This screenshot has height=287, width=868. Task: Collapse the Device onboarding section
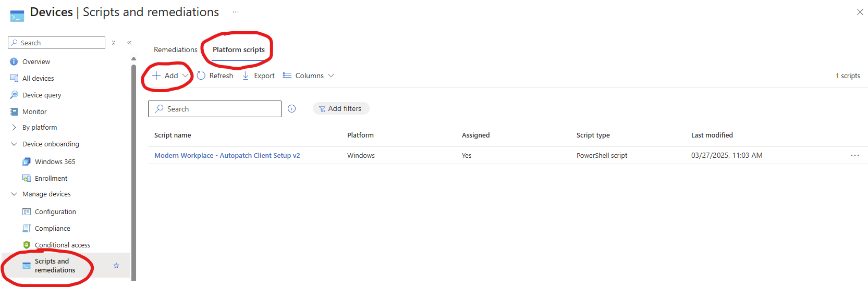[x=14, y=144]
